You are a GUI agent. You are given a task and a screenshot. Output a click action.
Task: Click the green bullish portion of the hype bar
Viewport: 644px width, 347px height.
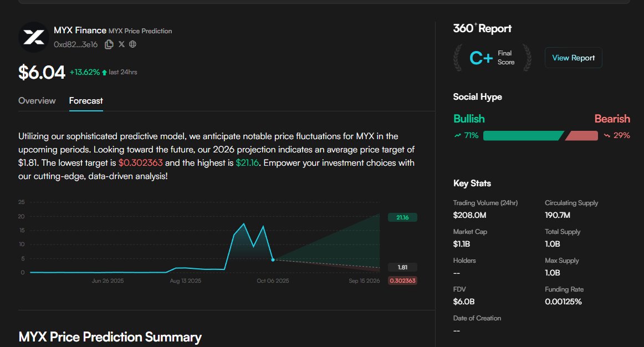click(523, 135)
